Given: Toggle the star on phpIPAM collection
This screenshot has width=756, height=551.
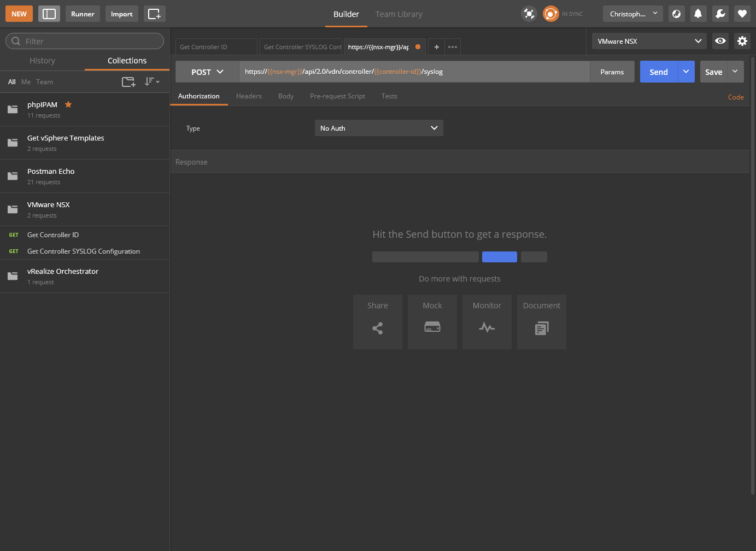Looking at the screenshot, I should [68, 104].
